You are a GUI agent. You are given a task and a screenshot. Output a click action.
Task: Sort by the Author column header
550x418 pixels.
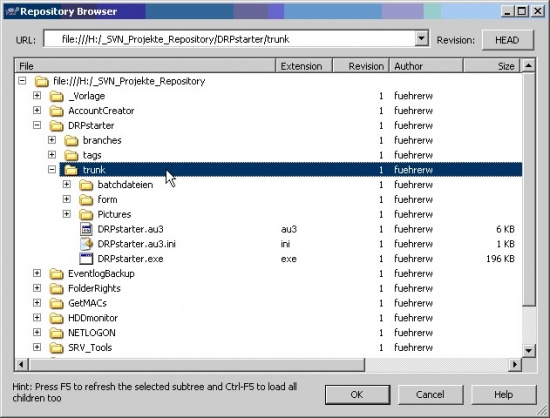point(426,66)
